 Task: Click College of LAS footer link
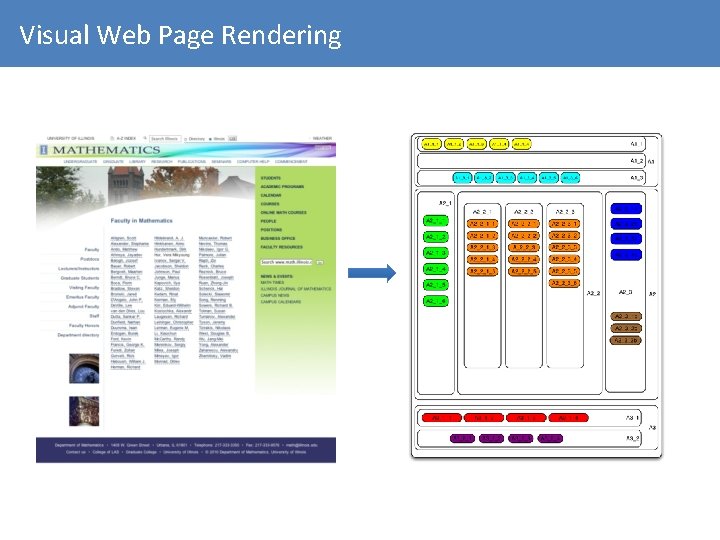click(x=106, y=452)
